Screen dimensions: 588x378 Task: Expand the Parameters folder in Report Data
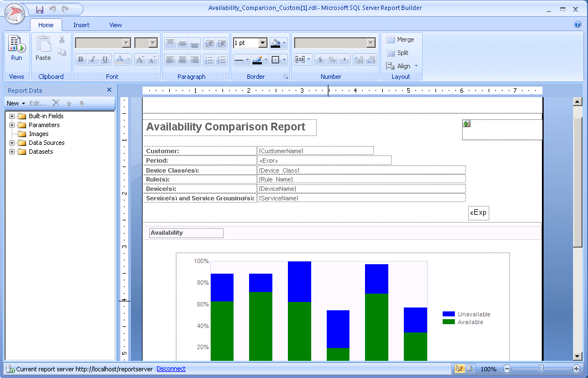pos(11,125)
